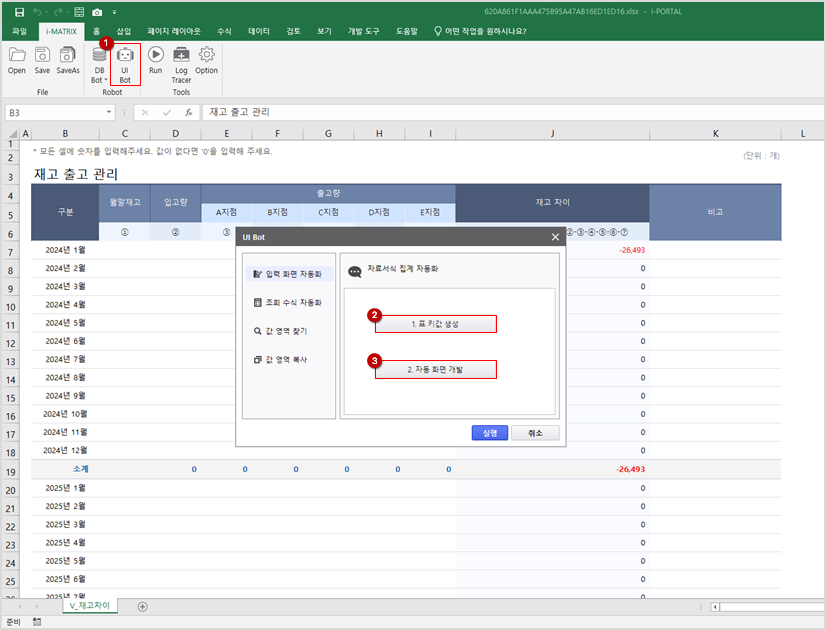Click the formula bar showing 재고 출고 관리
The image size is (826, 630).
500,112
